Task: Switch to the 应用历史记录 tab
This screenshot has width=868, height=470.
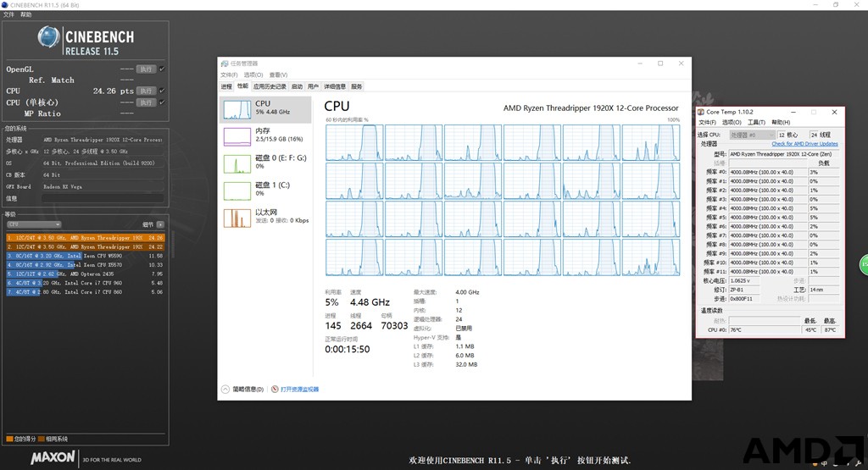Action: [x=270, y=86]
